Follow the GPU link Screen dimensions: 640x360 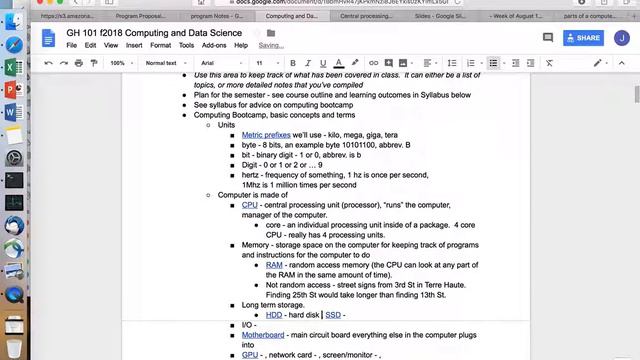(250, 355)
